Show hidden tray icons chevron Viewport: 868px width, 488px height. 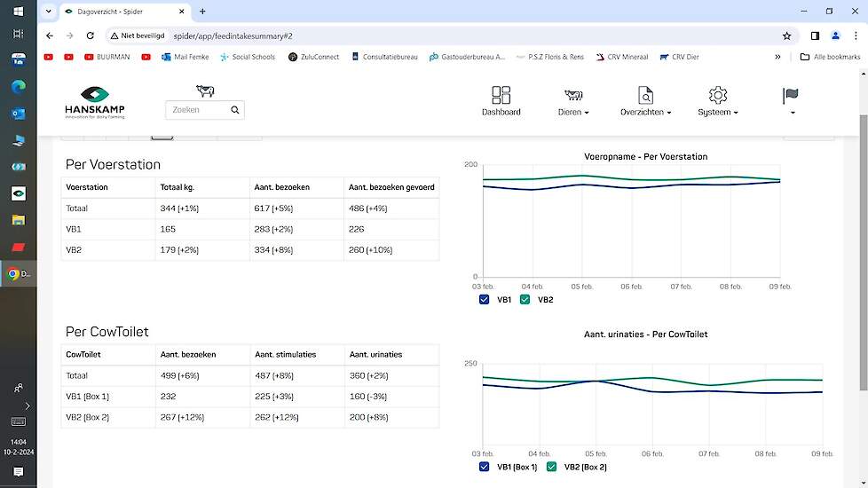pyautogui.click(x=28, y=405)
